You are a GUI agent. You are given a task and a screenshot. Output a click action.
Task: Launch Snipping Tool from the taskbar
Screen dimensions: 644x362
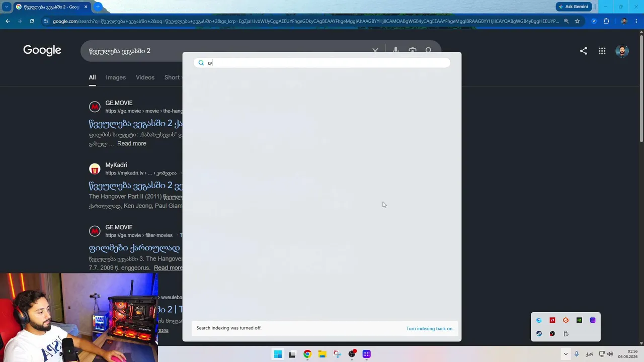click(337, 354)
